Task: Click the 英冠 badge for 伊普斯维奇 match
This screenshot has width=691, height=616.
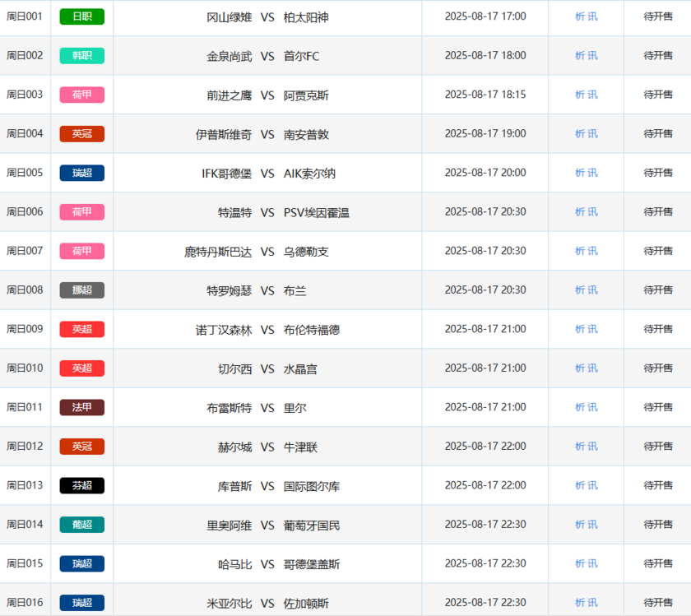Action: pos(81,134)
